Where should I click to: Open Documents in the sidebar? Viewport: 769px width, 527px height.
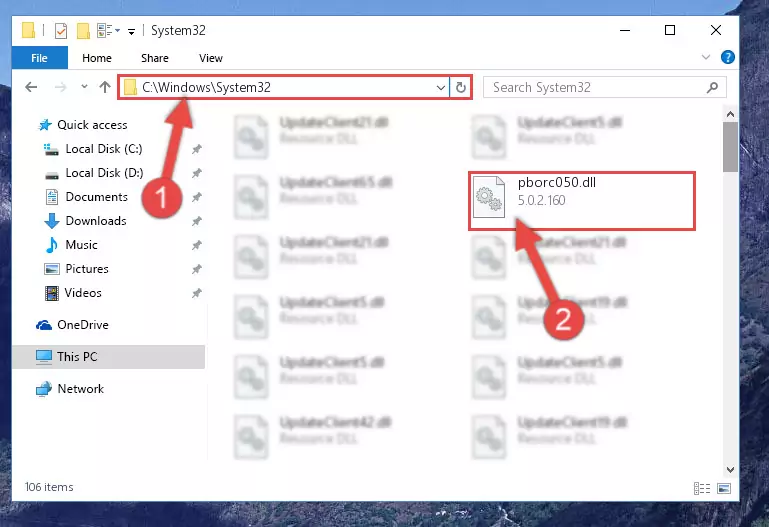pos(97,197)
